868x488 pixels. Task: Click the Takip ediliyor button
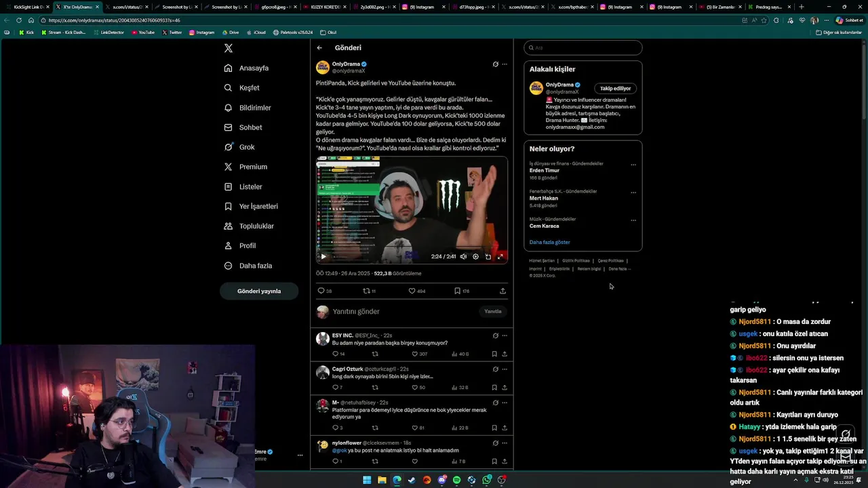[x=616, y=88]
